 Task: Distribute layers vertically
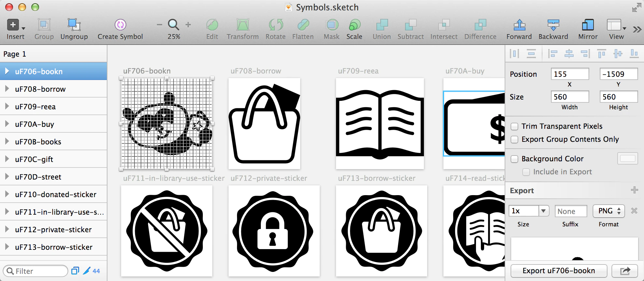531,53
